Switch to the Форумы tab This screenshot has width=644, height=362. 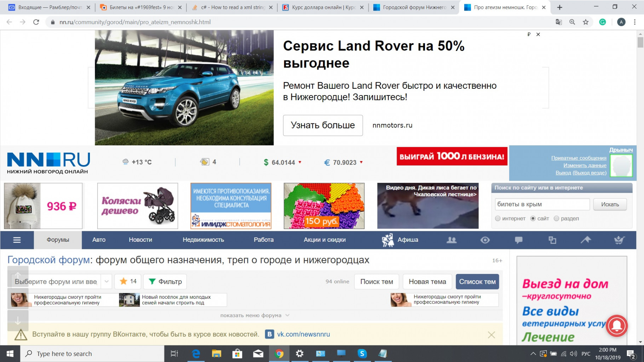[58, 240]
